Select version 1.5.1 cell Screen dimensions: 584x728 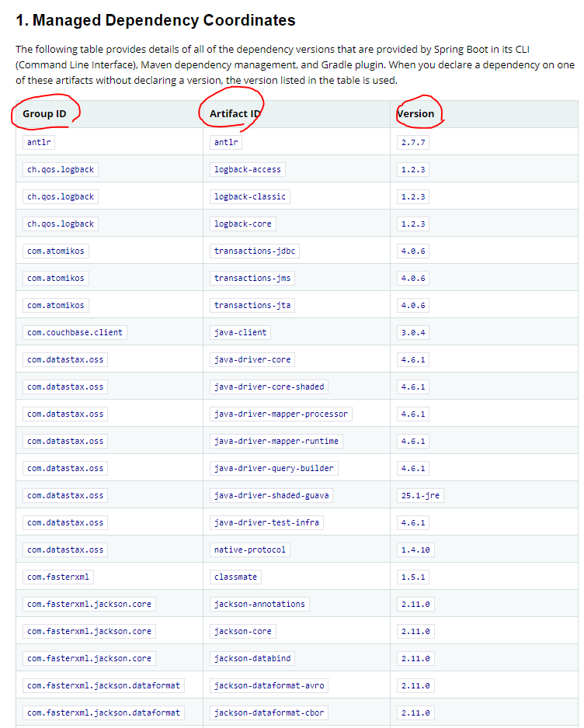click(413, 577)
